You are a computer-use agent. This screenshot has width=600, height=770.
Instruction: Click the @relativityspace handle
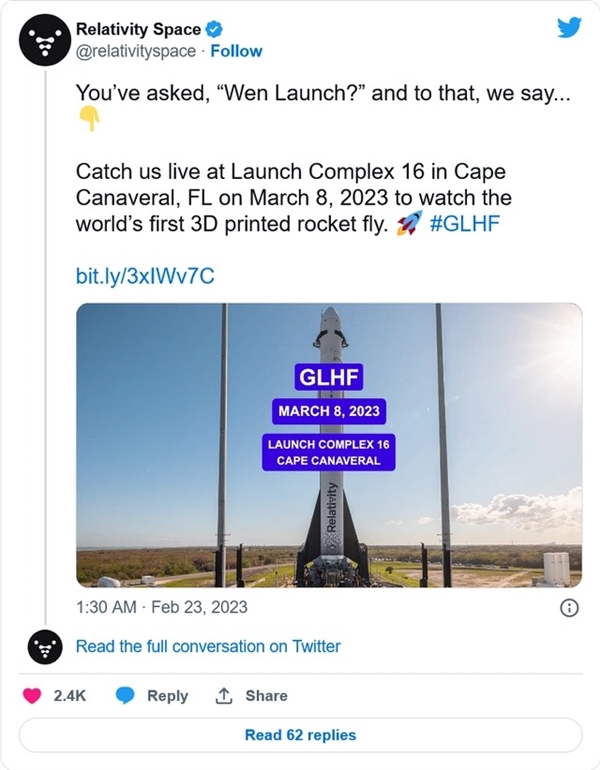click(136, 51)
